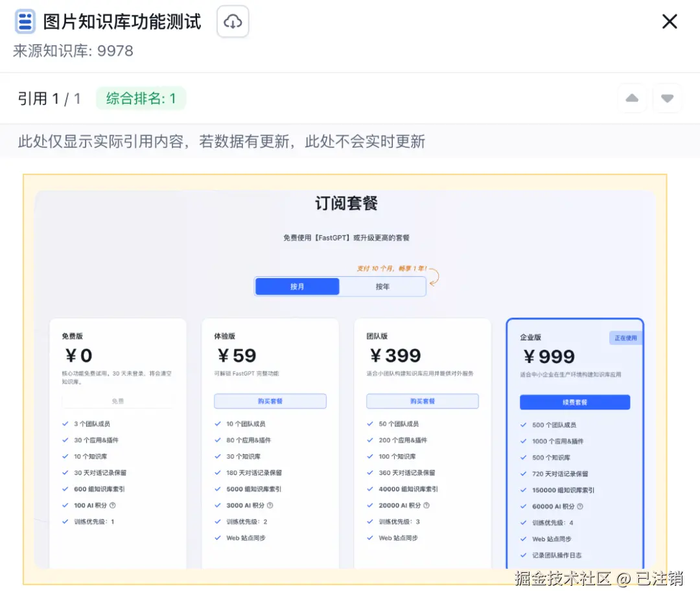Image resolution: width=700 pixels, height=604 pixels.
Task: Click 50 个团队成员 in 团队版
Action: 399,424
